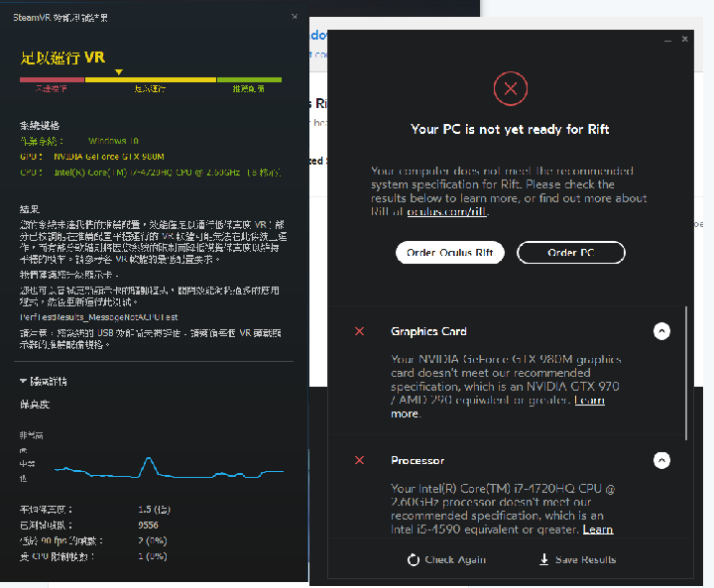The image size is (714, 588).
Task: Select the Intel Core i7-4720HQ CPU text
Action: pos(168,173)
